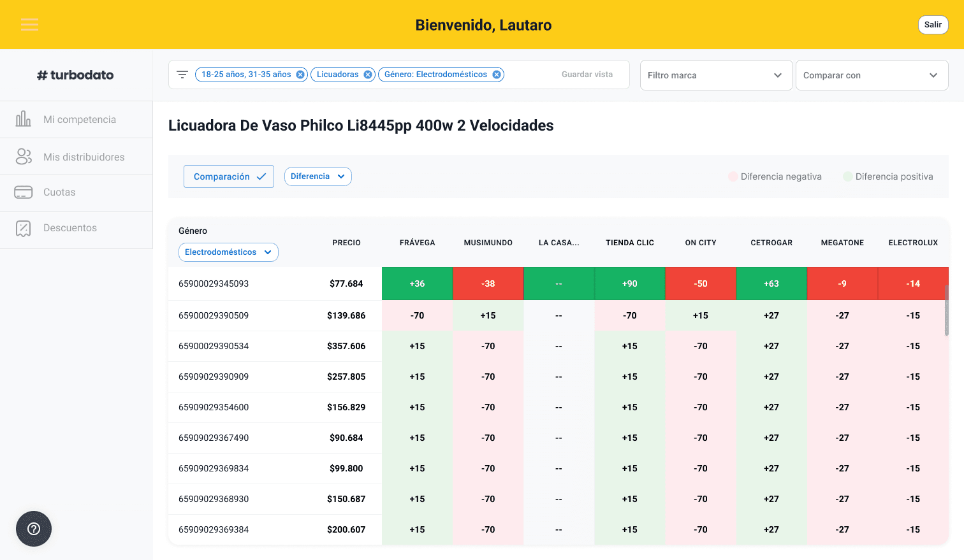Viewport: 964px width, 560px height.
Task: Click the Diferencia negativa legend dot
Action: pyautogui.click(x=733, y=176)
